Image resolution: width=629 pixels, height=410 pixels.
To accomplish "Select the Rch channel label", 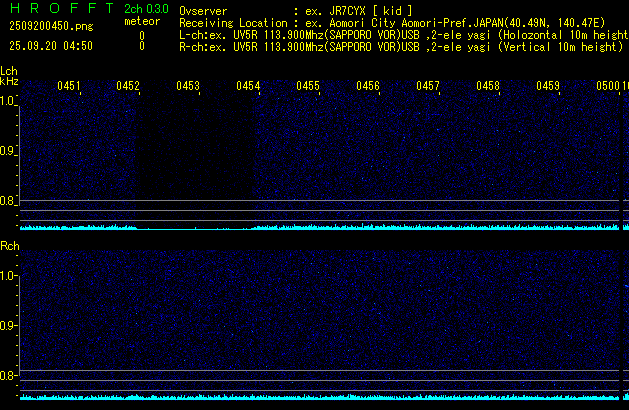I will [x=9, y=245].
